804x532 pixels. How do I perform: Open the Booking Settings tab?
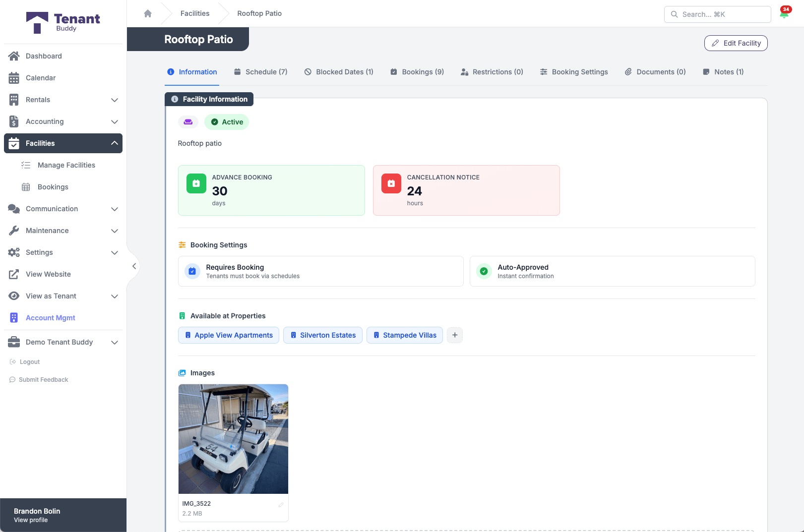click(574, 72)
